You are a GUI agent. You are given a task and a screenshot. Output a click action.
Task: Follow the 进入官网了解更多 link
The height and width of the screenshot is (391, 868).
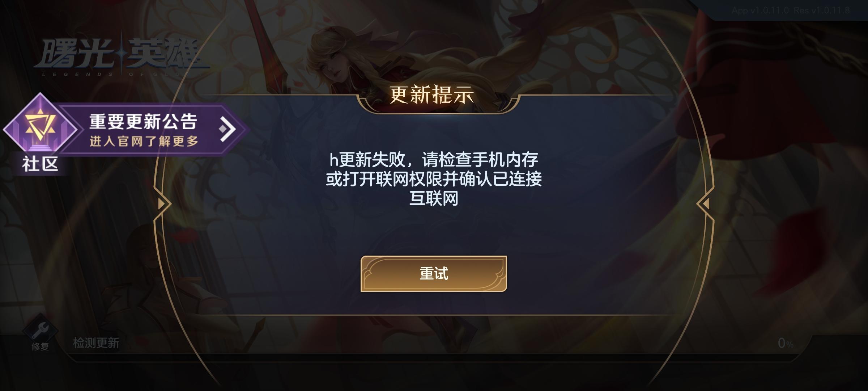(144, 141)
